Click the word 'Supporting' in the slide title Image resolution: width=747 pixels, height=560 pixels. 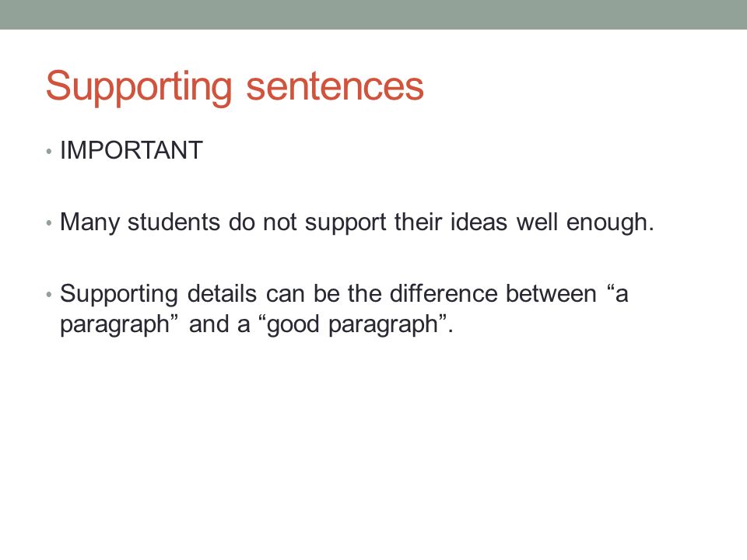139,87
